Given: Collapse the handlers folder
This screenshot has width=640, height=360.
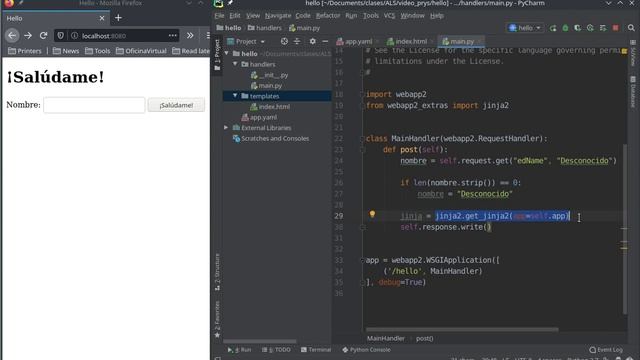Looking at the screenshot, I should click(235, 64).
